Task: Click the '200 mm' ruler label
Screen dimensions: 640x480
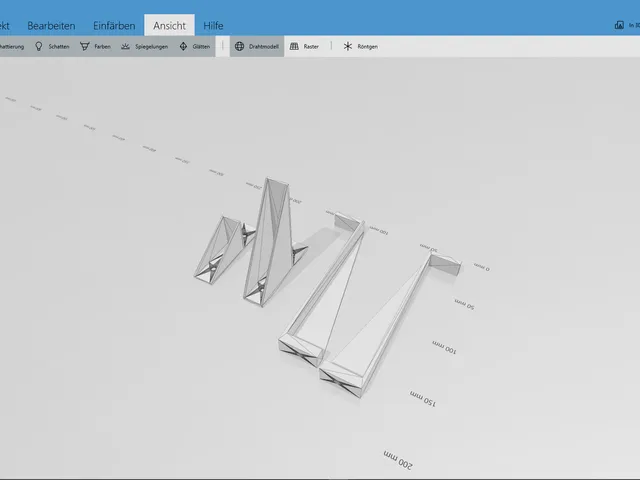Action: pyautogui.click(x=398, y=460)
